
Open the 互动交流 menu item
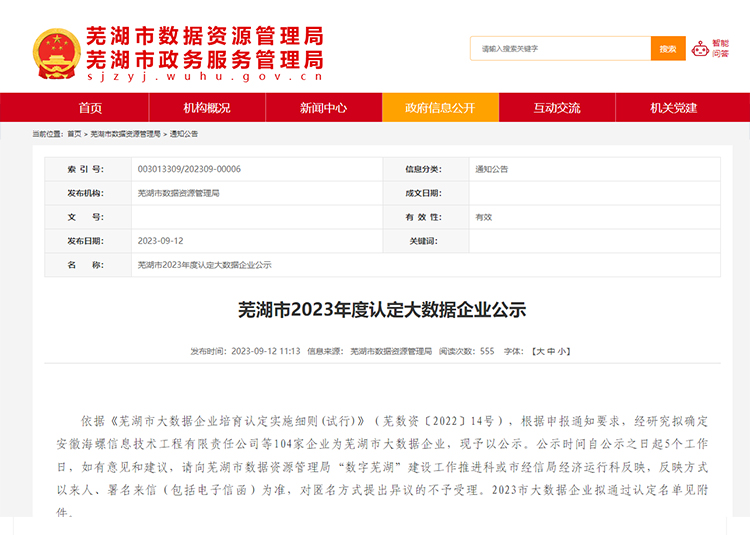pos(557,108)
